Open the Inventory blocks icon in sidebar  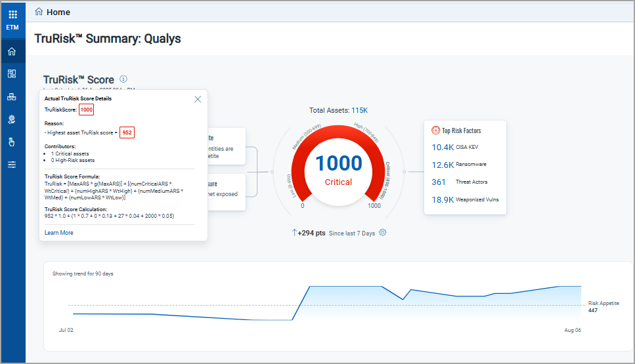(x=12, y=96)
